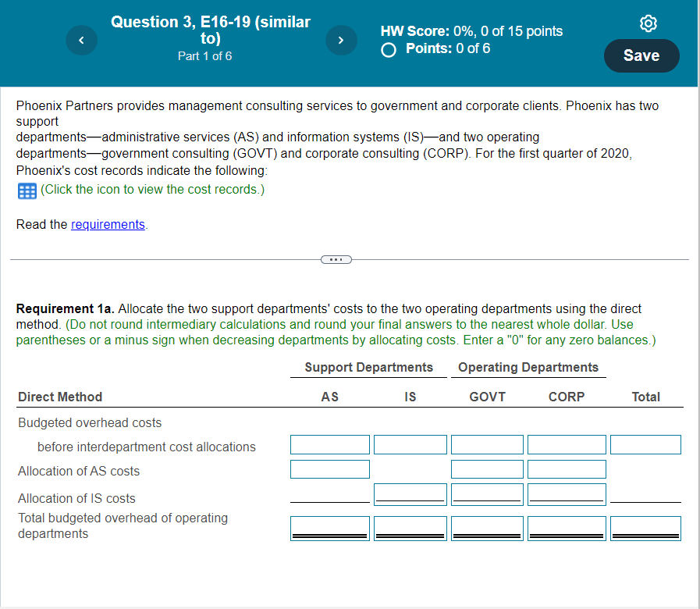700x609 pixels.
Task: Select the Allocation of AS costs CORP field
Action: tap(567, 468)
